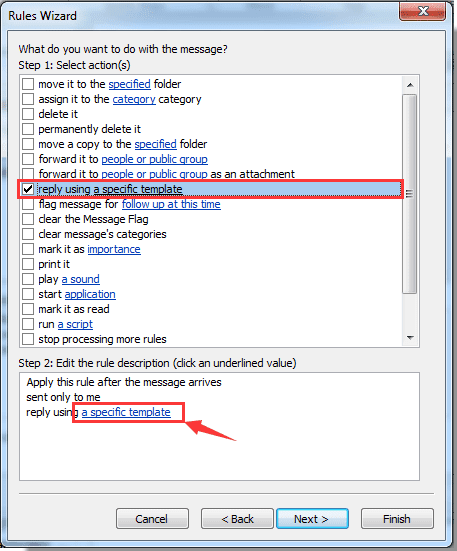Check 'assign it to the category' checkbox
The image size is (457, 551).
pos(28,99)
